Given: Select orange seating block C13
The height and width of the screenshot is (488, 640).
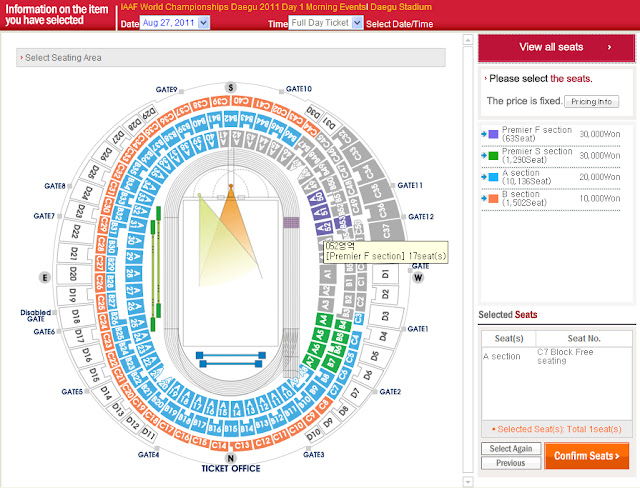Looking at the screenshot, I should click(x=242, y=445).
